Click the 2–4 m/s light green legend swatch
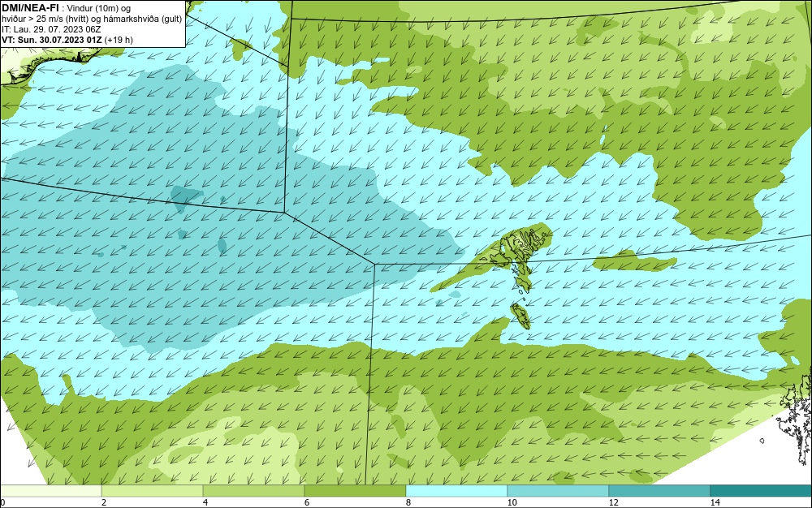This screenshot has height=508, width=812. click(x=153, y=491)
